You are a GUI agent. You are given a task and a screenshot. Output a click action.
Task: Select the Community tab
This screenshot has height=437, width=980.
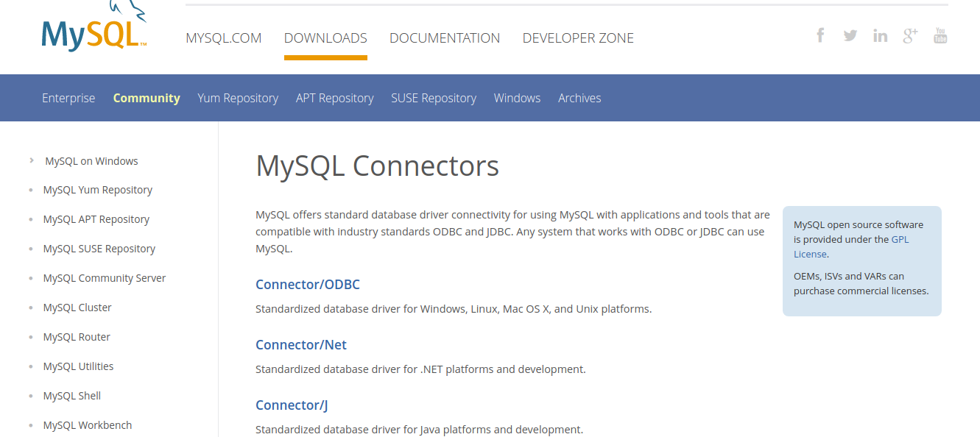coord(147,98)
